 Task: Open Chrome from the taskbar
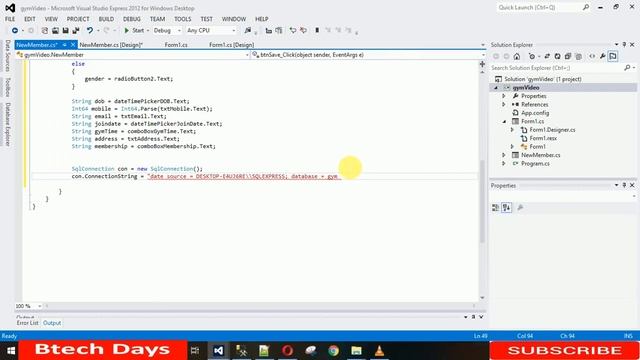[333, 351]
